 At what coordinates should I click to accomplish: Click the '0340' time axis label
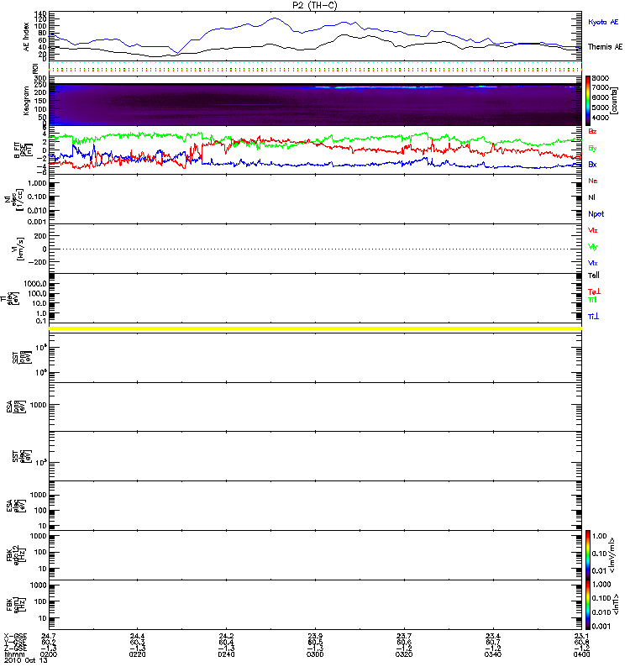coord(493,654)
